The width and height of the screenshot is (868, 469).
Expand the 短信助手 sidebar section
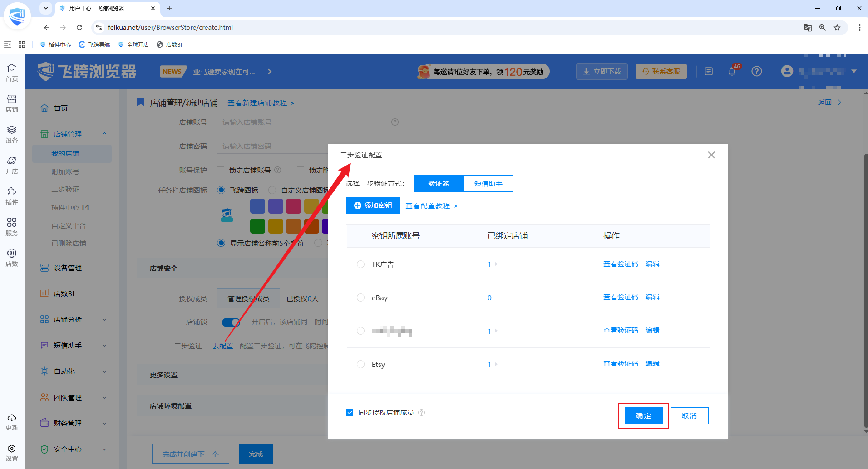click(104, 346)
